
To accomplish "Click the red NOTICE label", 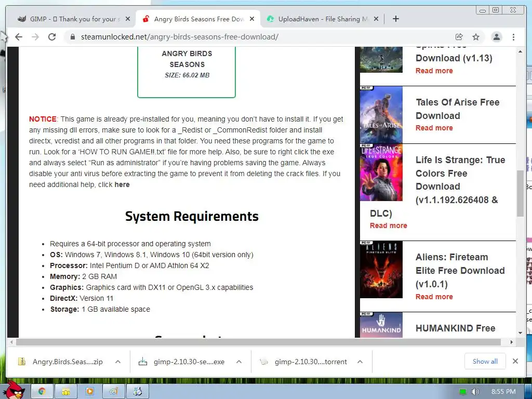I will click(x=43, y=119).
